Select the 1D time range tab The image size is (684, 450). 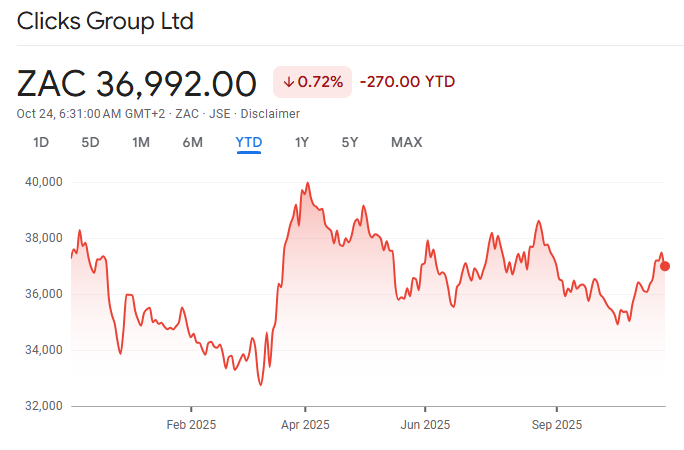[41, 142]
